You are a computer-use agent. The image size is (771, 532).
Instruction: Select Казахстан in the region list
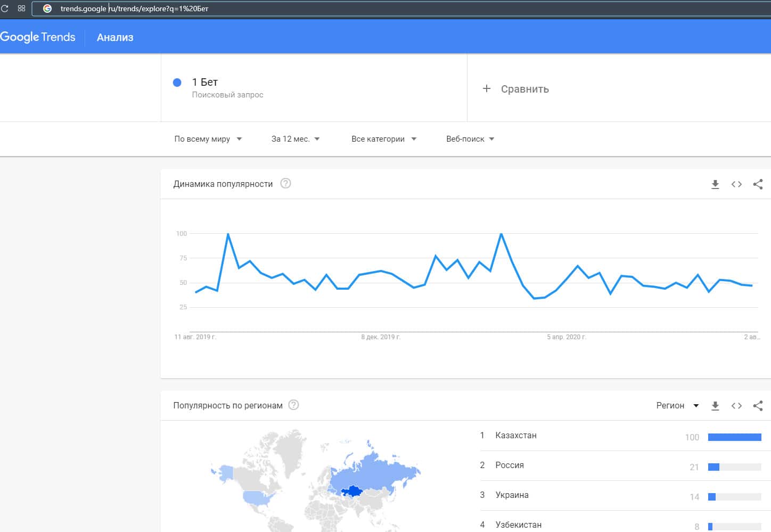click(515, 436)
